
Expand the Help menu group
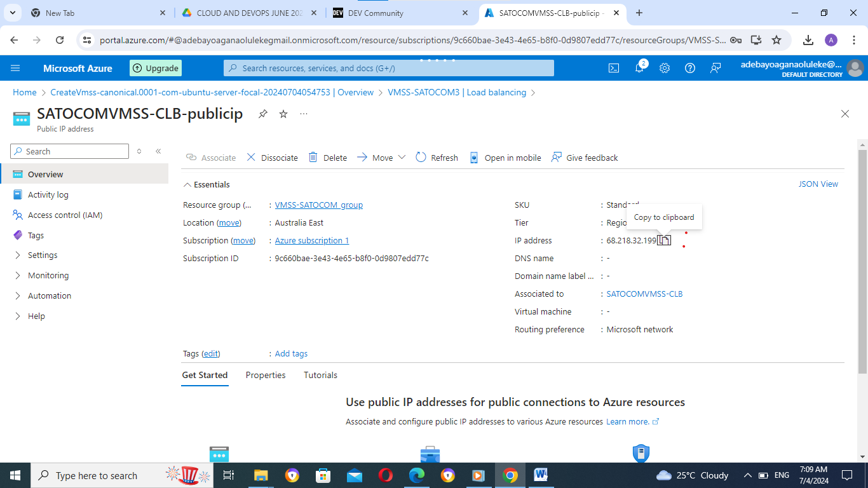[x=36, y=316]
